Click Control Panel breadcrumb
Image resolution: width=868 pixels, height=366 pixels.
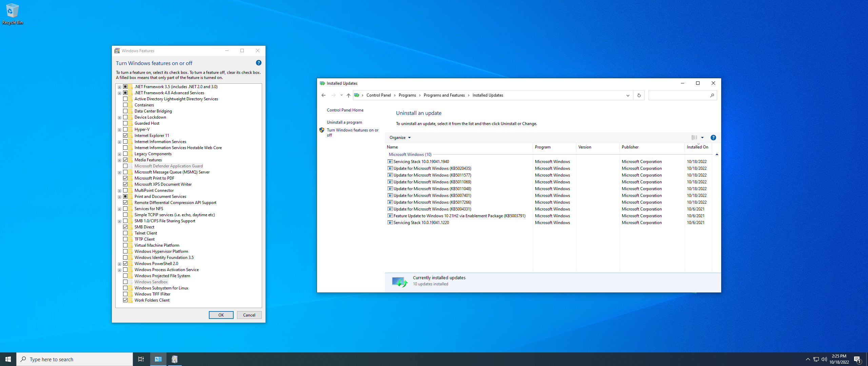378,95
